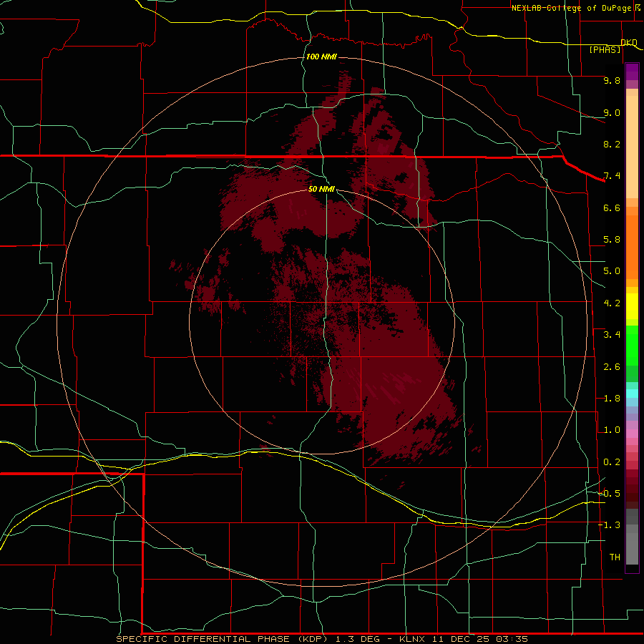
Task: Click the 1.8 value on color scale
Action: [x=612, y=399]
